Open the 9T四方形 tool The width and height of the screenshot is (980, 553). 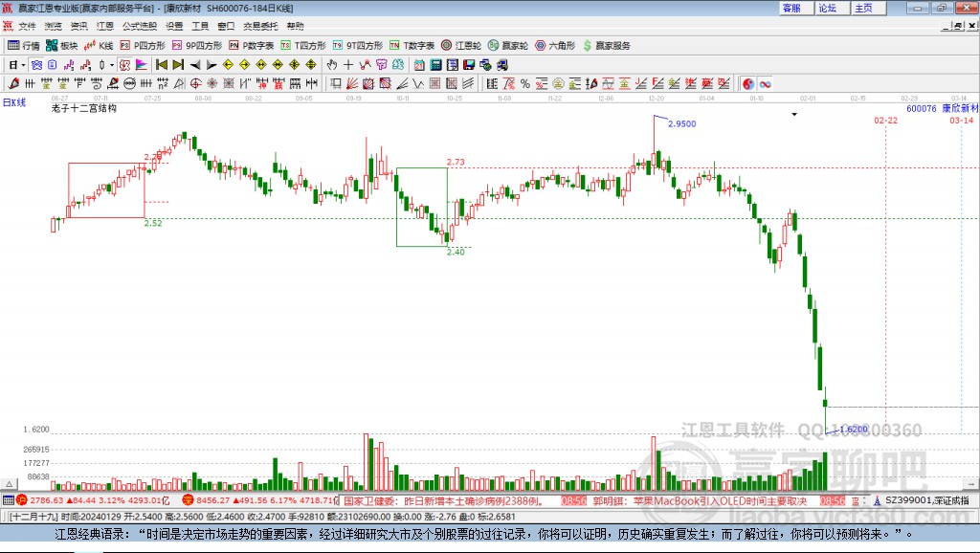[358, 46]
